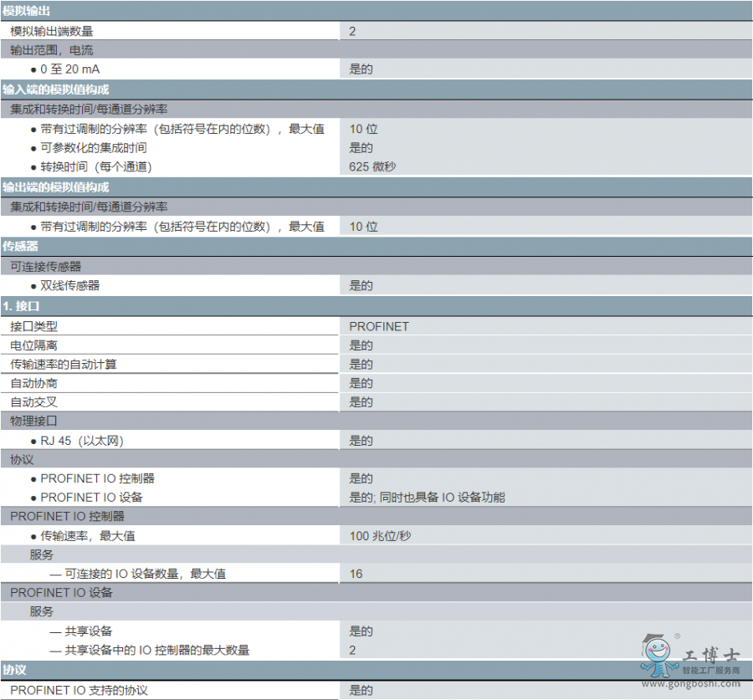This screenshot has width=753, height=700.
Task: Click '是的' beside '自动协商'
Action: click(361, 383)
